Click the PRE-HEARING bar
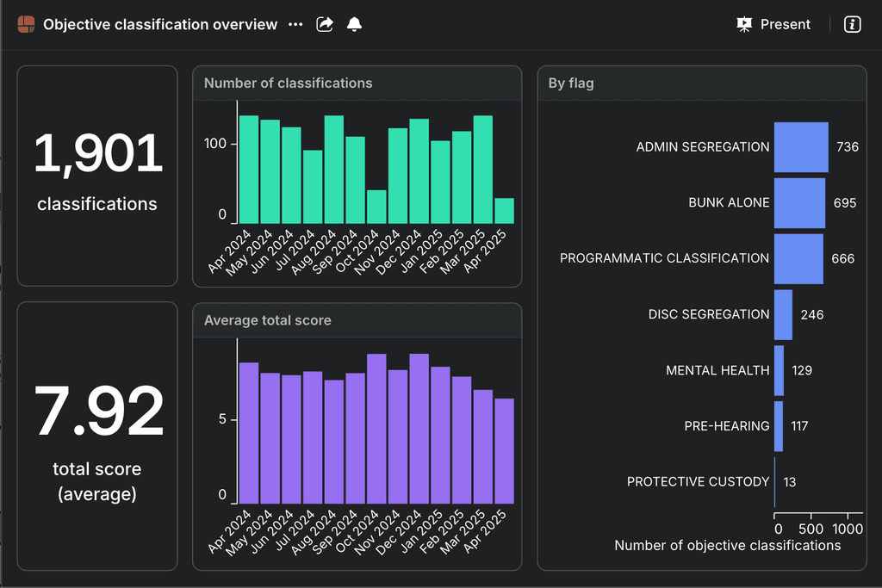The height and width of the screenshot is (588, 882). pos(779,426)
